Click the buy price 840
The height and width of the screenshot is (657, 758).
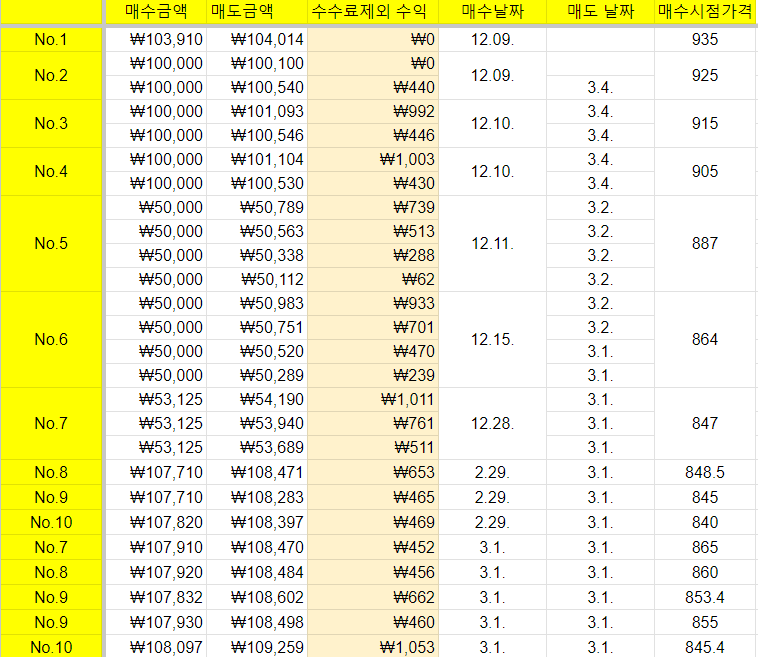tap(705, 522)
